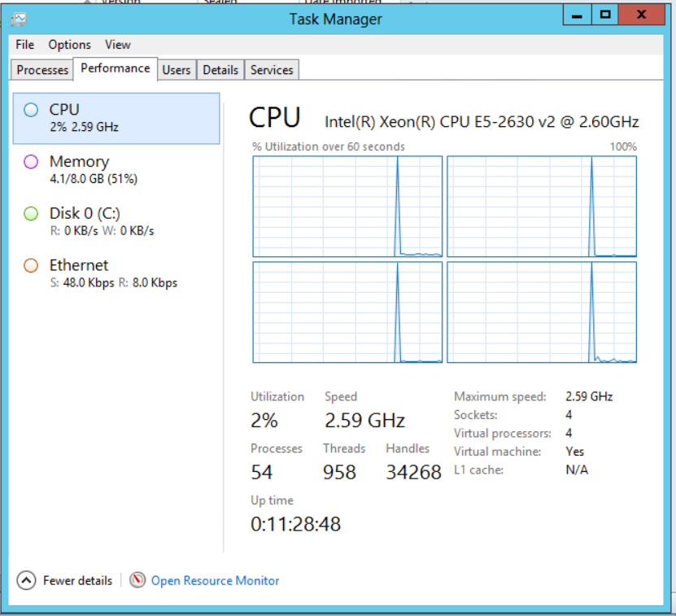
Task: View the Services tab
Action: coord(271,70)
